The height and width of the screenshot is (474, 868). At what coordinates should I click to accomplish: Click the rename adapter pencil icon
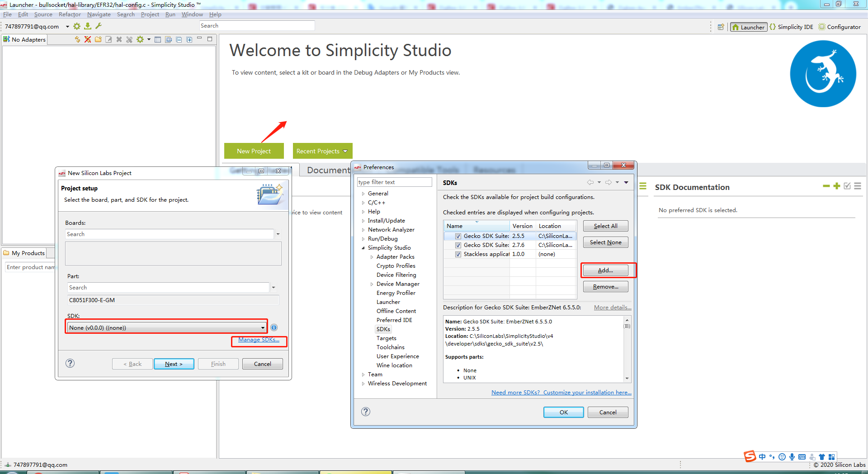coord(108,39)
